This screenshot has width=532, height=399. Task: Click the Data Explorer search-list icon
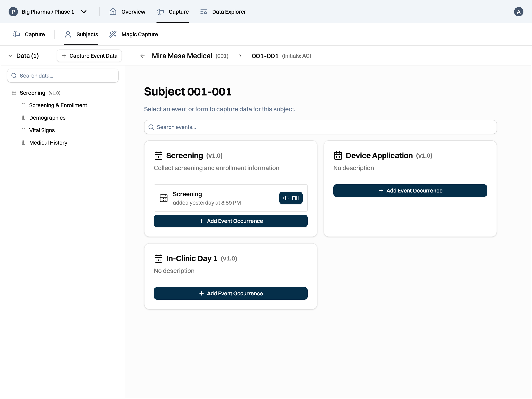pos(203,12)
